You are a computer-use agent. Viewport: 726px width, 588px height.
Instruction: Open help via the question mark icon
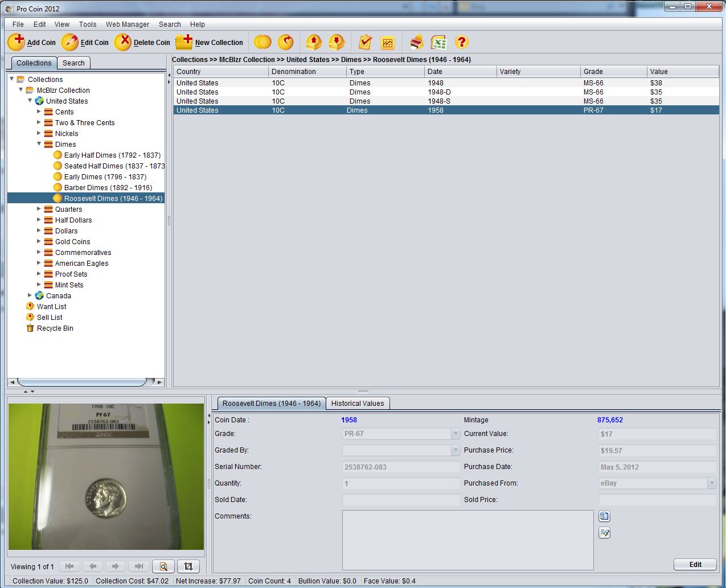click(462, 42)
